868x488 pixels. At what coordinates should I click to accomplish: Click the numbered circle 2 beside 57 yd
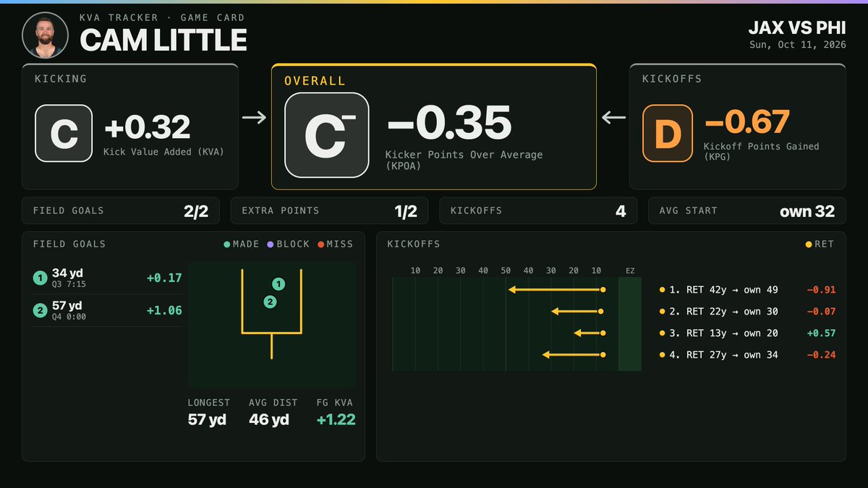tap(40, 310)
